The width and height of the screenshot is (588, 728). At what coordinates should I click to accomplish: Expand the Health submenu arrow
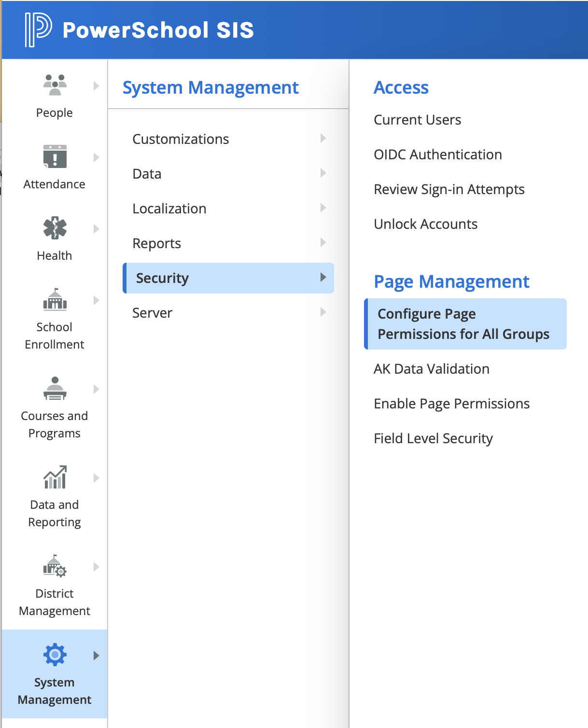click(97, 229)
